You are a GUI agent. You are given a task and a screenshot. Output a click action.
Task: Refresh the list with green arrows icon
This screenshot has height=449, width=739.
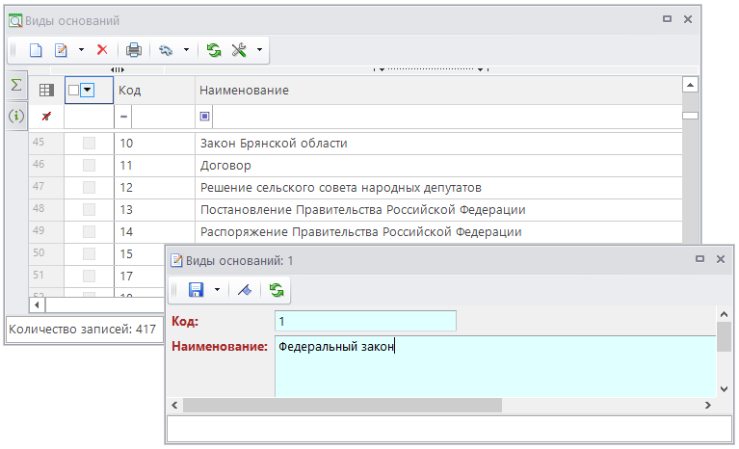pos(213,49)
